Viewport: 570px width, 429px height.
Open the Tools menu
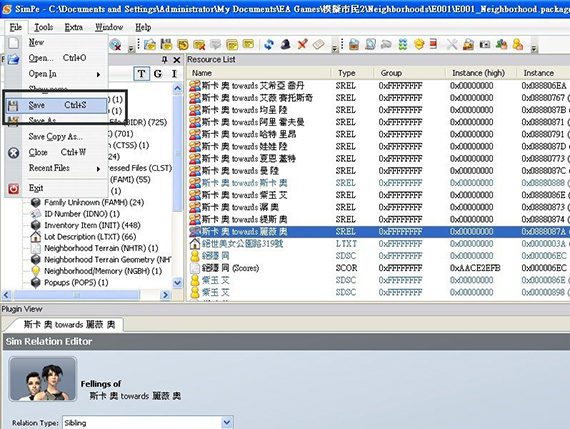point(44,27)
